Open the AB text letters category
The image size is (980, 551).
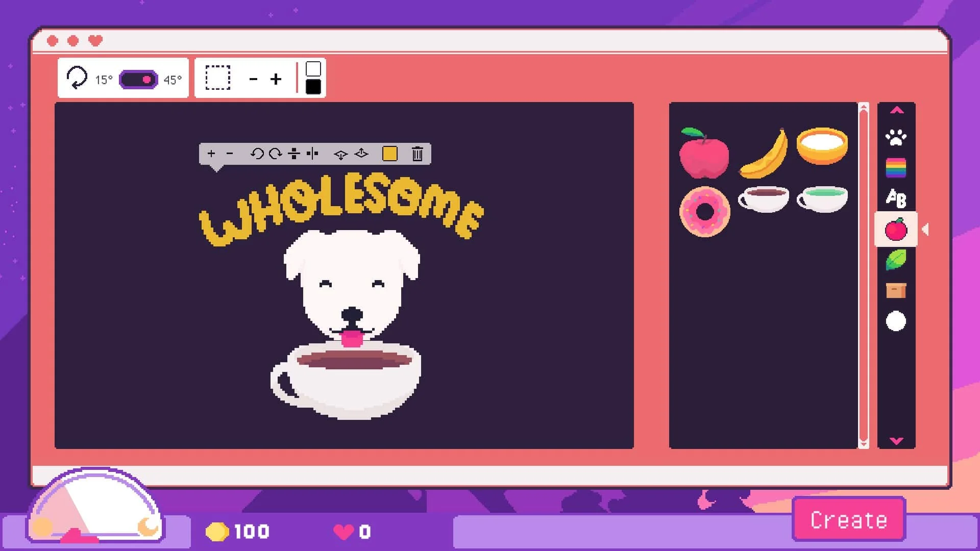click(x=896, y=198)
